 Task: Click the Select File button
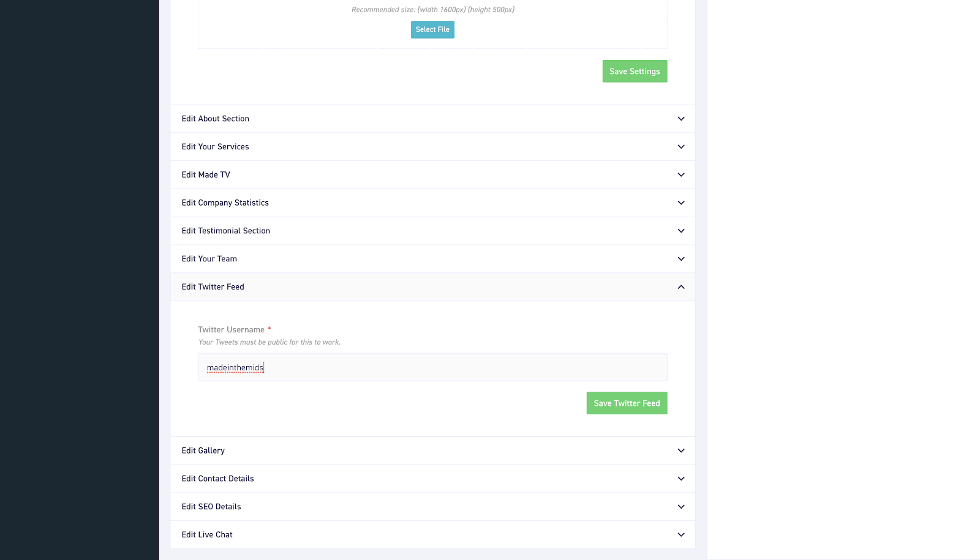(x=432, y=29)
